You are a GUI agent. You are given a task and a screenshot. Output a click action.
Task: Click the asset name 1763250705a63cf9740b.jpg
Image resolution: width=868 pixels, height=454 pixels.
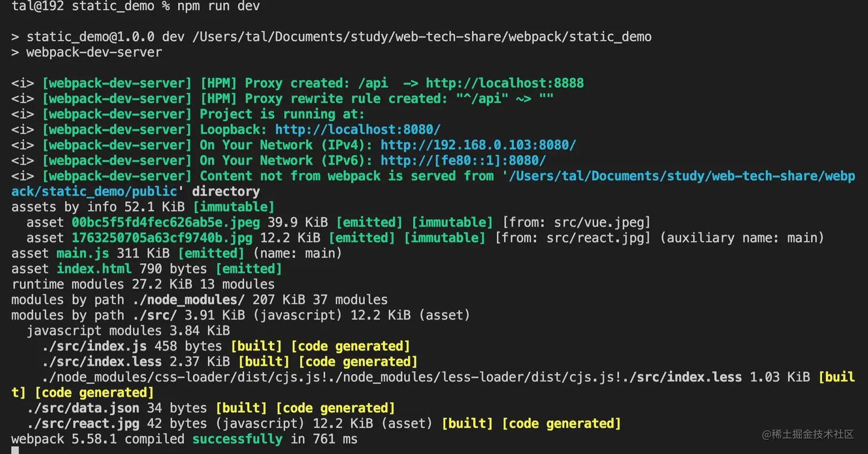point(162,238)
